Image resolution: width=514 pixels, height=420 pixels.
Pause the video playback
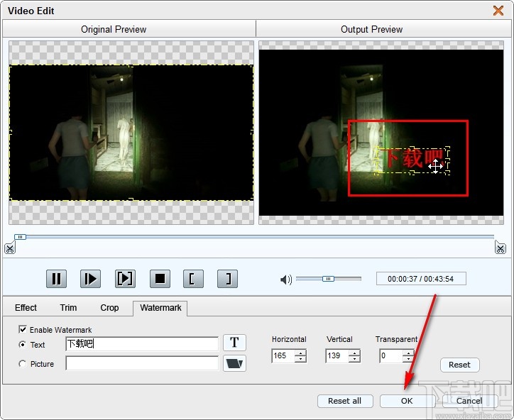56,279
